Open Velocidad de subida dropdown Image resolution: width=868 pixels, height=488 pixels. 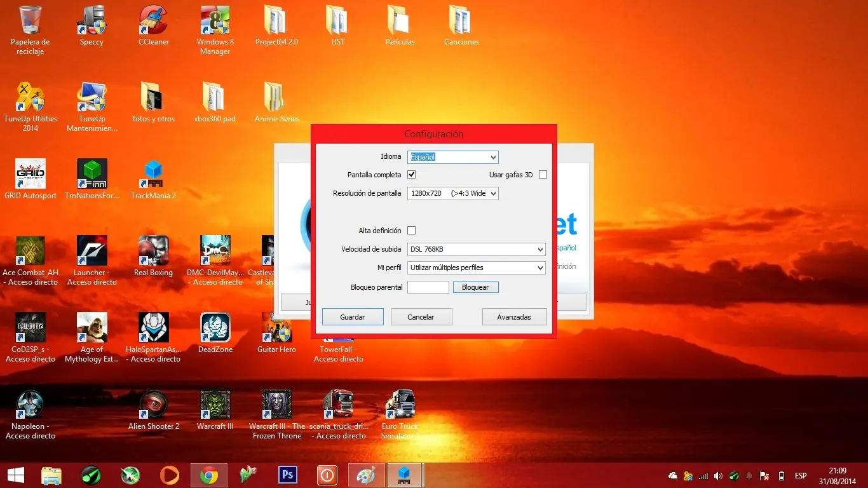pos(477,249)
